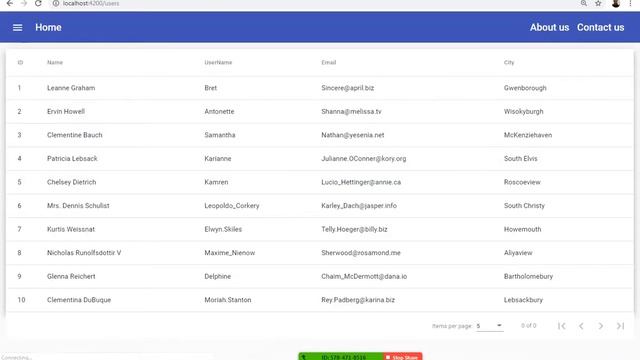Click the email Rey.Padberg@karina.biz
The image size is (640, 360).
click(358, 300)
